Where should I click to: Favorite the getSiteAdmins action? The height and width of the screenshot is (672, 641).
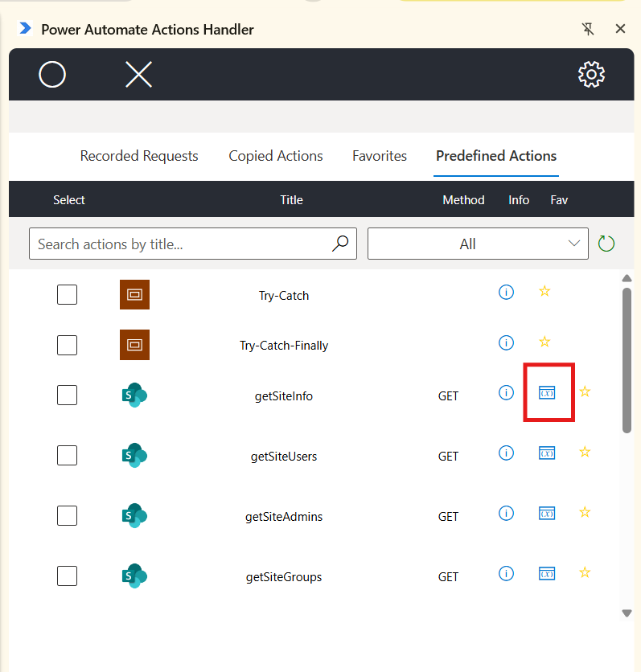click(x=585, y=512)
